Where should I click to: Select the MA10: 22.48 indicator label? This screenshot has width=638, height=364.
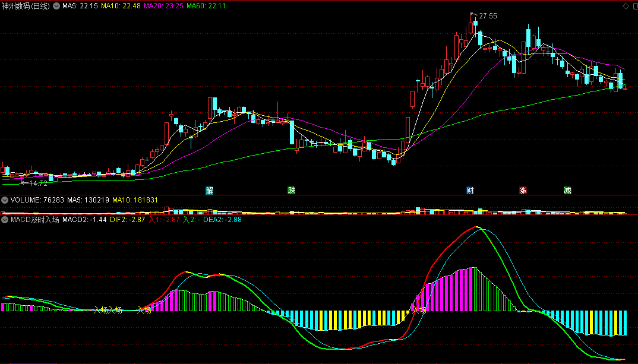pos(121,6)
